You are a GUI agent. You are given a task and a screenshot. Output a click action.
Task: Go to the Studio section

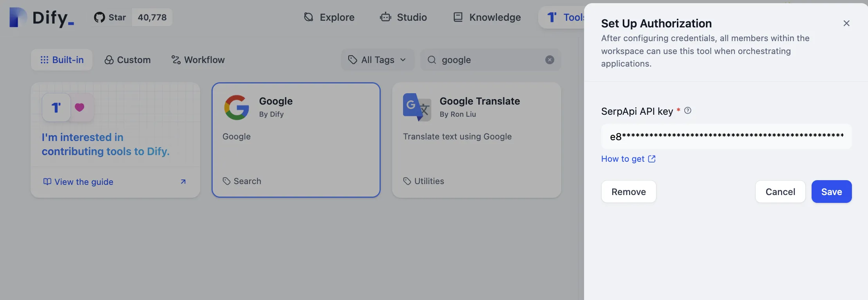pos(403,18)
